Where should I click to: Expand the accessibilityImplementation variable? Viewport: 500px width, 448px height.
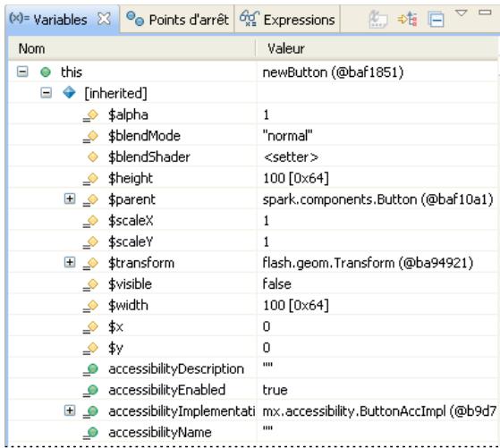(70, 410)
